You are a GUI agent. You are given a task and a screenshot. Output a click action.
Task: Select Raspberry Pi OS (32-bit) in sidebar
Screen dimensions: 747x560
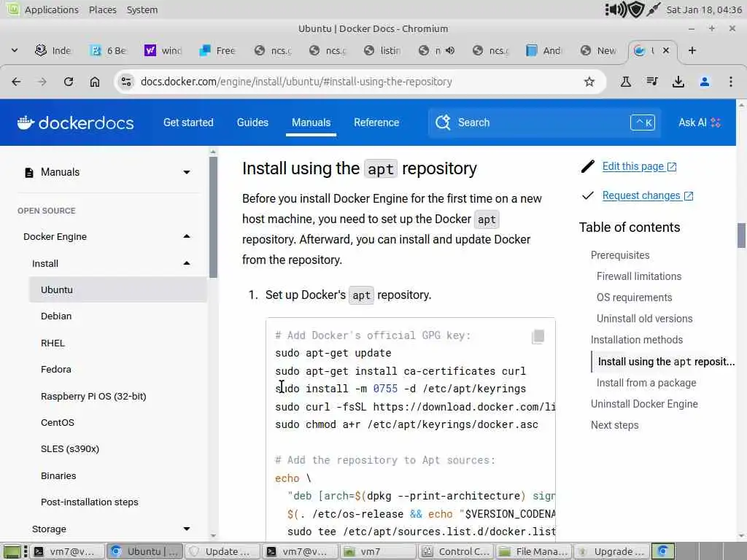coord(93,396)
